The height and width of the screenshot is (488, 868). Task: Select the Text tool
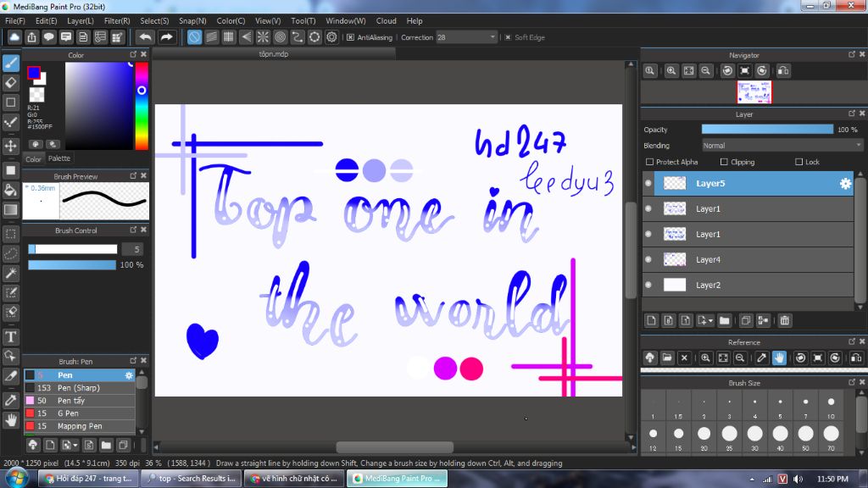[10, 336]
